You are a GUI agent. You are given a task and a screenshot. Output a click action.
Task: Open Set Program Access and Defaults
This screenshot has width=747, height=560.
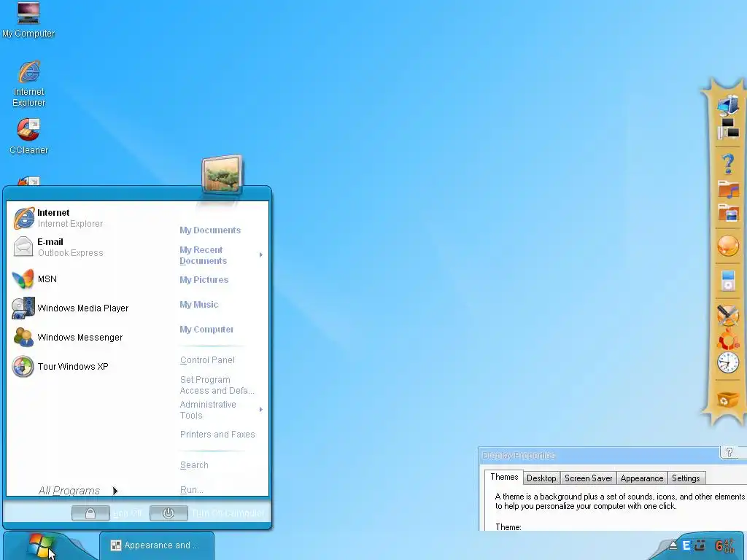[217, 385]
